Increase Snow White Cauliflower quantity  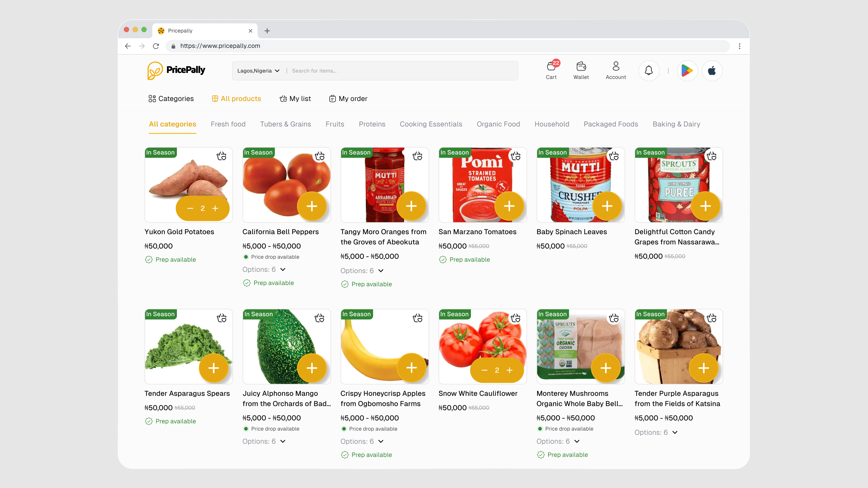click(510, 371)
